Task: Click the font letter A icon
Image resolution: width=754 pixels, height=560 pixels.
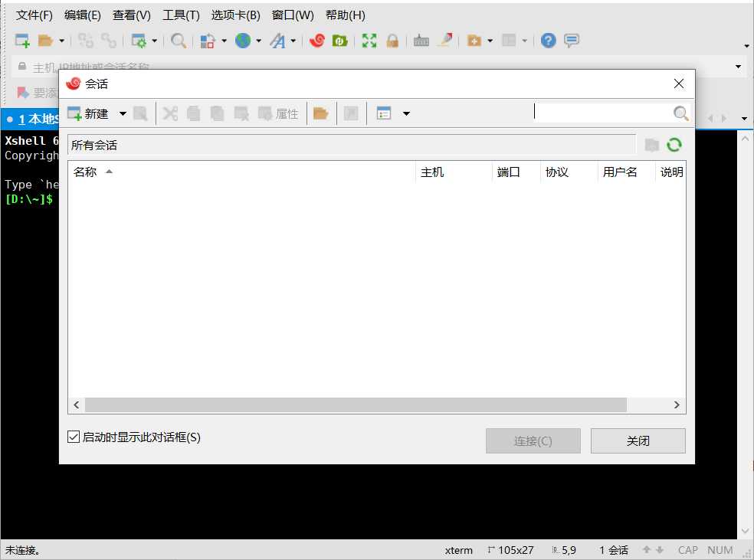Action: pos(277,41)
